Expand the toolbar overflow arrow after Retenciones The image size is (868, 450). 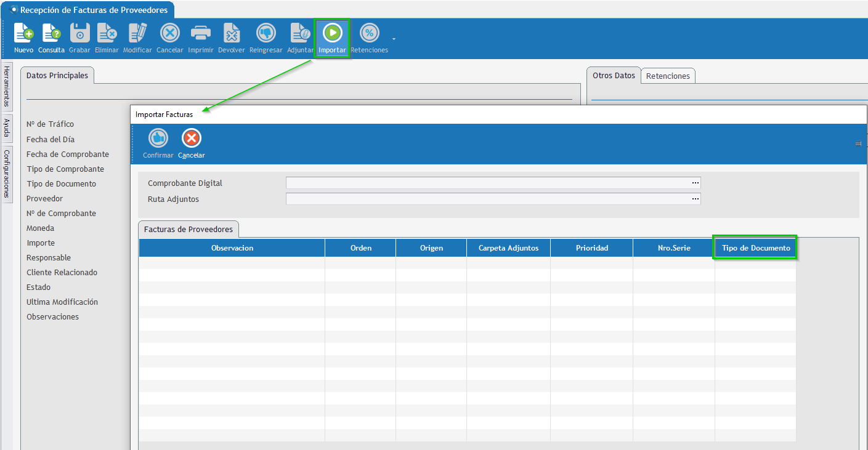[394, 39]
